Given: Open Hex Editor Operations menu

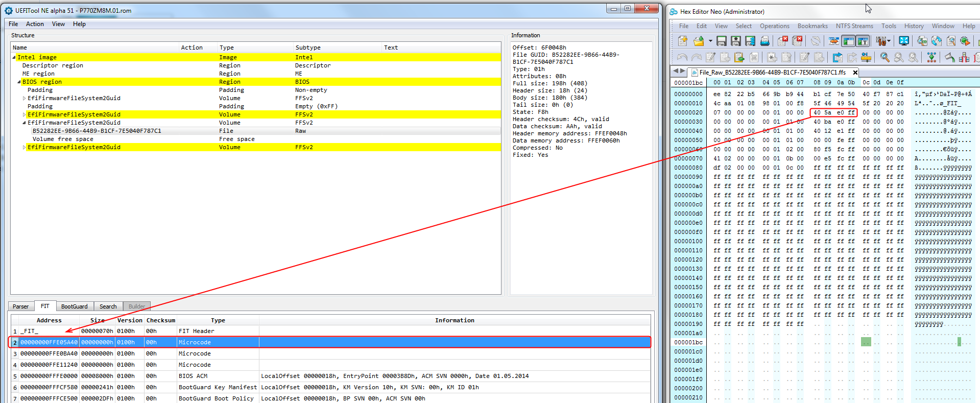Looking at the screenshot, I should (774, 26).
